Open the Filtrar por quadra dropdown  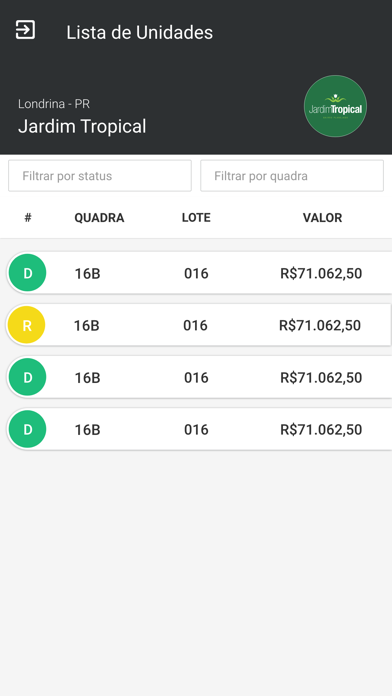click(x=292, y=176)
